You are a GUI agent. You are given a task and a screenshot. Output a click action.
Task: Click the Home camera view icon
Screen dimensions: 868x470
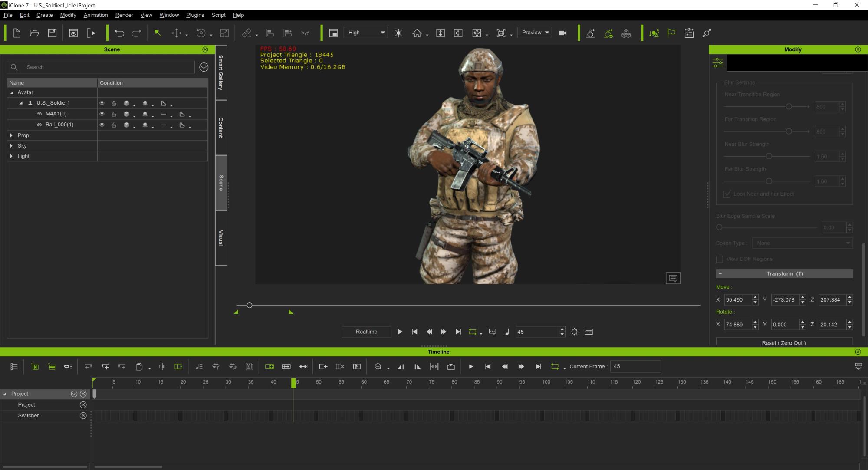click(417, 33)
